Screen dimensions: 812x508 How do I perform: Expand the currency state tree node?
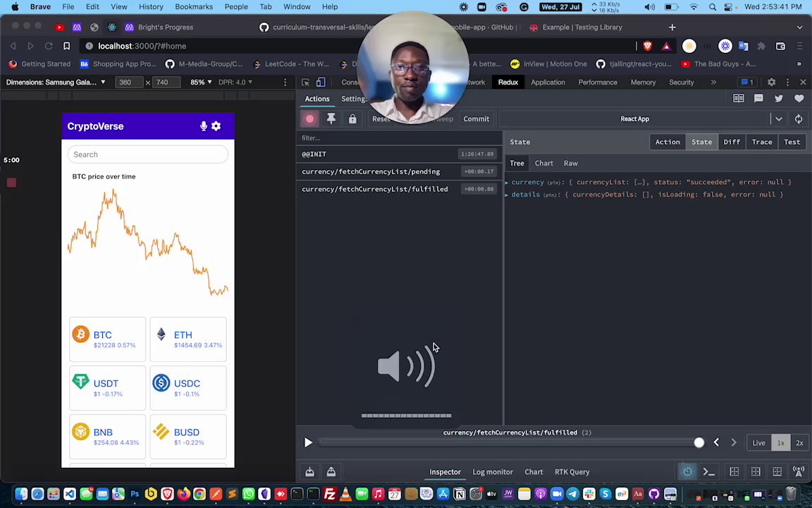click(507, 183)
